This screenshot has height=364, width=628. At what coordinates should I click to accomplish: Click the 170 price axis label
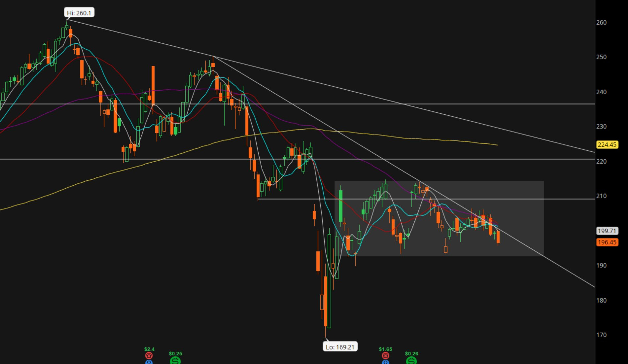point(601,335)
